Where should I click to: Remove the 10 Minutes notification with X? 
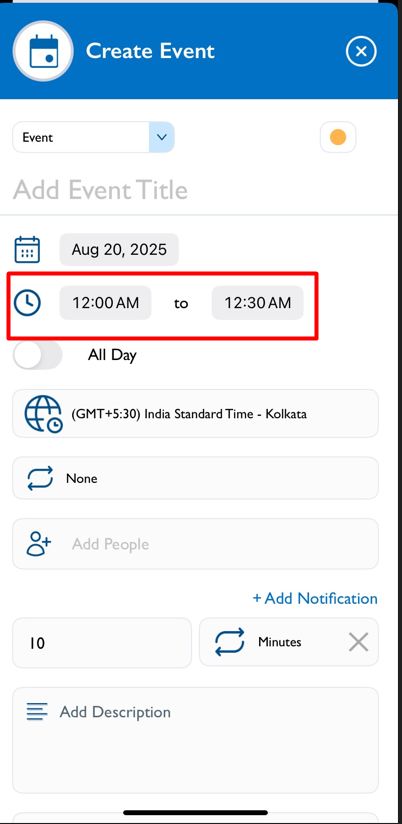click(358, 642)
